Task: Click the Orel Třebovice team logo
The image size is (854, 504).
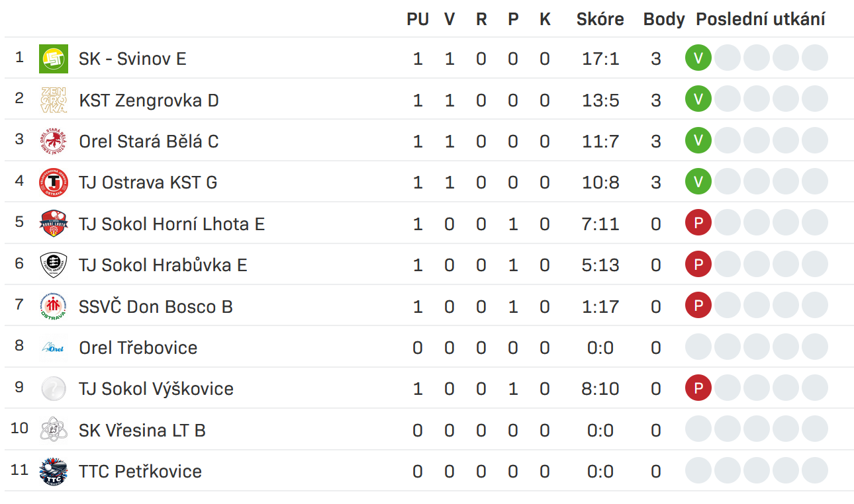Action: coord(53,347)
